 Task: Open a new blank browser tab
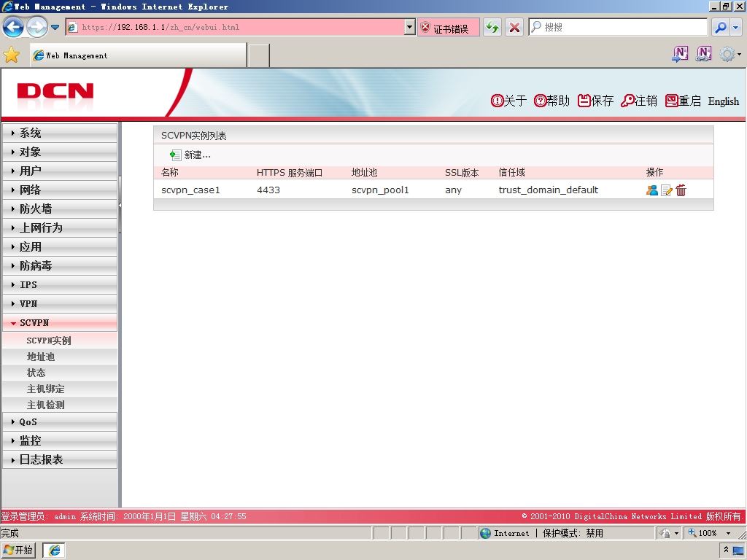coord(259,55)
